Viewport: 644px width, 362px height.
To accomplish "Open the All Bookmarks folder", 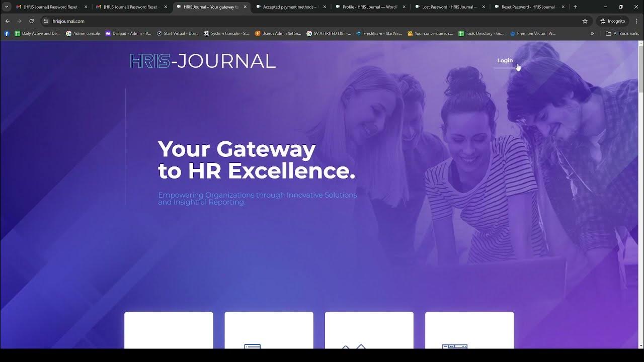I will [622, 34].
